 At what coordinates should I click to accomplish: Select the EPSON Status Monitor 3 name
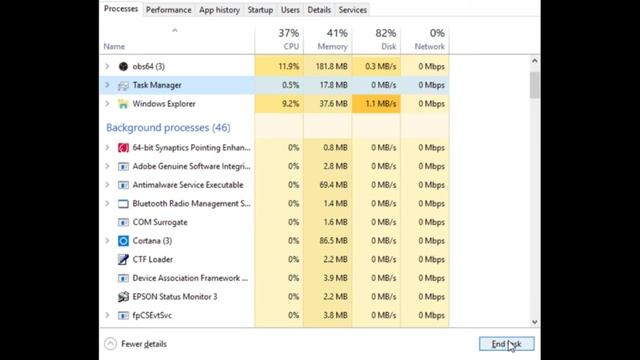pos(175,297)
